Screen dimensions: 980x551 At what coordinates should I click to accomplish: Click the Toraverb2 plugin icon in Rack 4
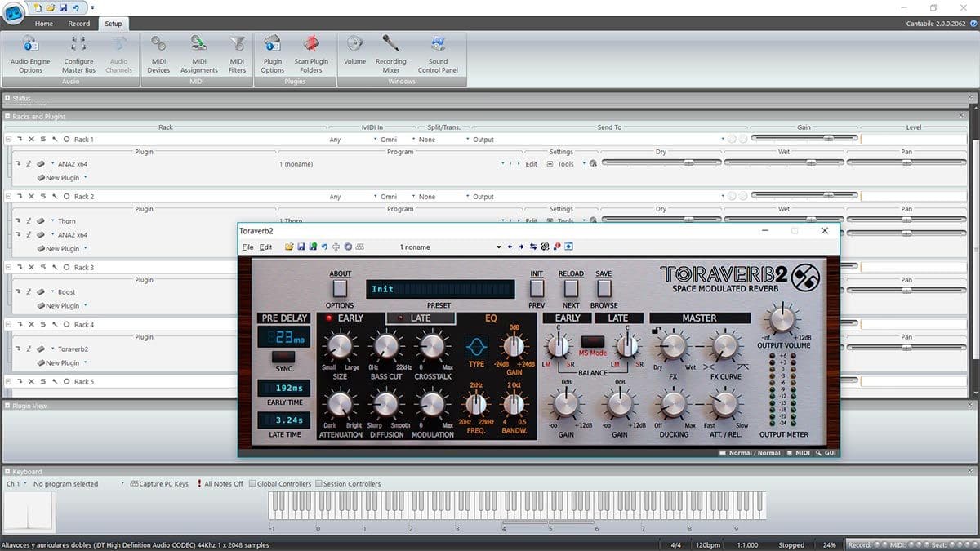[x=41, y=349]
